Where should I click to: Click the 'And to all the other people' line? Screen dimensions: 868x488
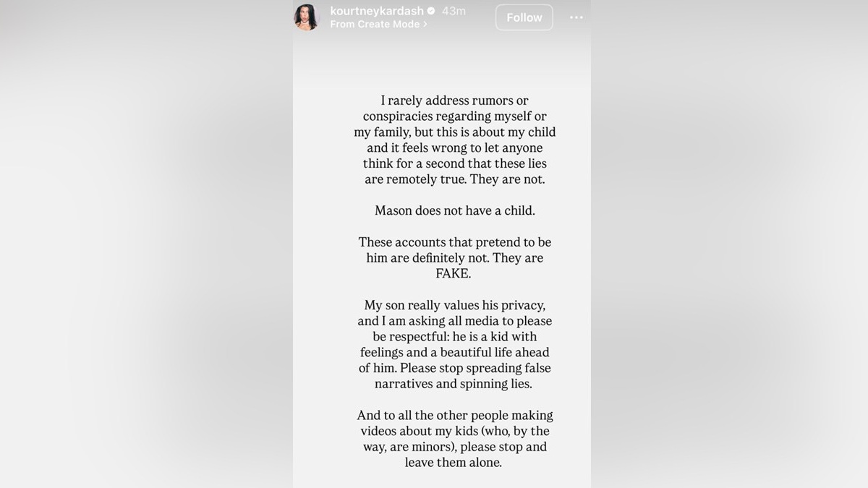455,415
